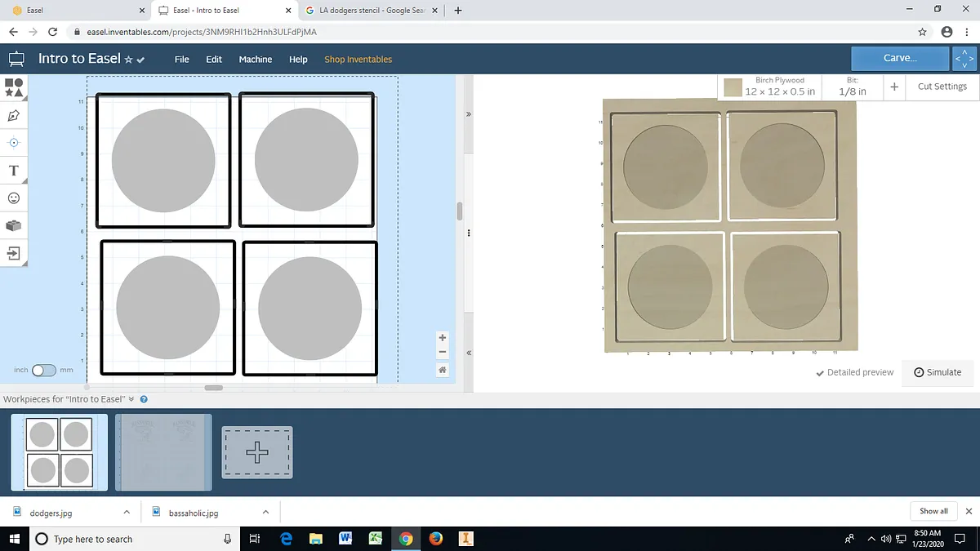Screen dimensions: 980x551
Task: Open the icon library smiley tool
Action: tap(14, 198)
